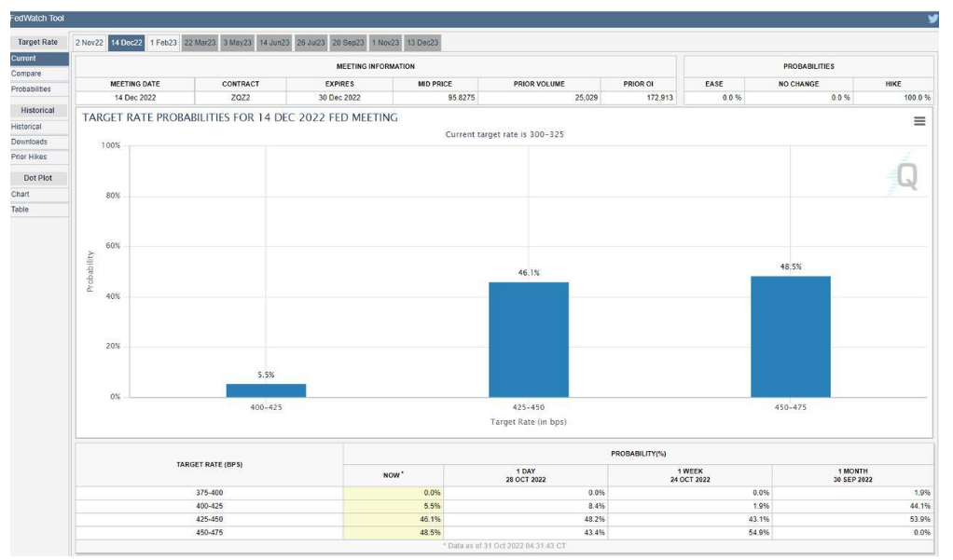The height and width of the screenshot is (560, 953).
Task: Click the NOW column header
Action: pyautogui.click(x=394, y=475)
